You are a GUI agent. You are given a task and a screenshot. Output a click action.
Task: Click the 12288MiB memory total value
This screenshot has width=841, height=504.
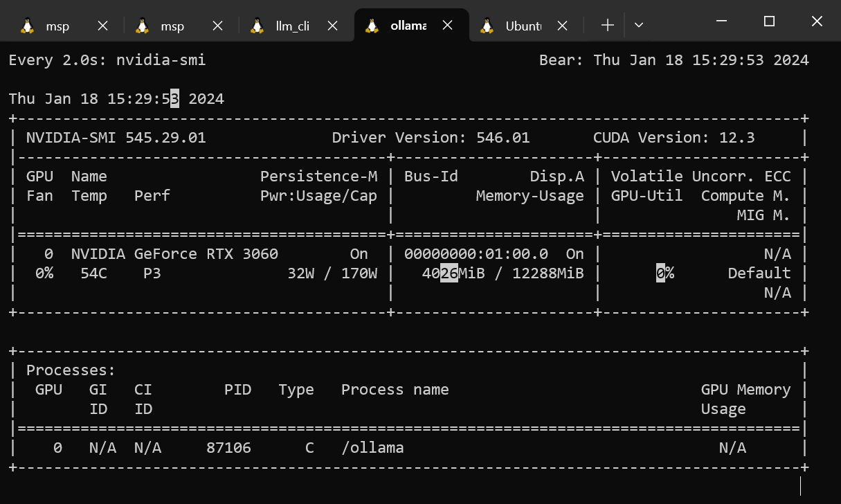click(548, 273)
